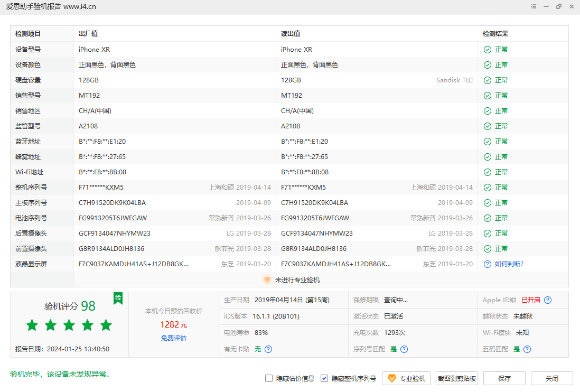The width and height of the screenshot is (580, 392).
Task: Click 正常 check icon in 主板序列号 row
Action: coord(488,203)
